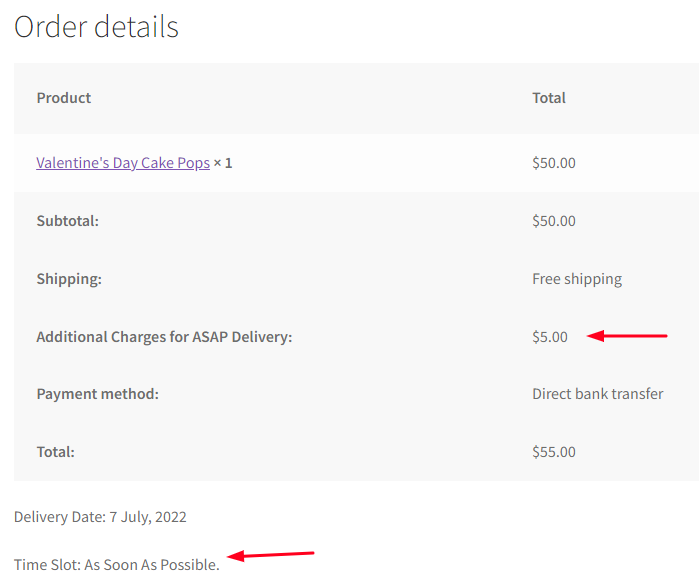
Task: Select the Subtotal $50.00 amount
Action: point(554,221)
